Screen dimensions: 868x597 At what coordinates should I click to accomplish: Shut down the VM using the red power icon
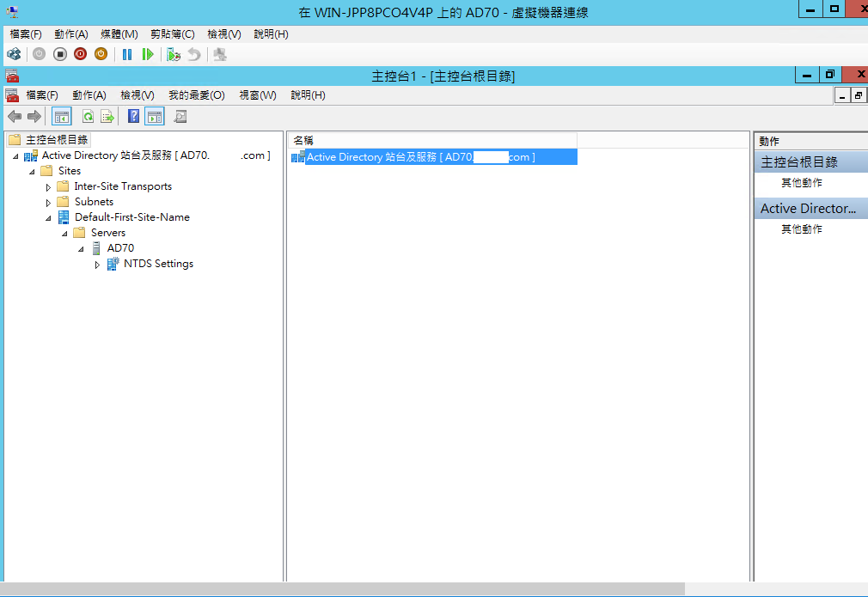[x=80, y=54]
